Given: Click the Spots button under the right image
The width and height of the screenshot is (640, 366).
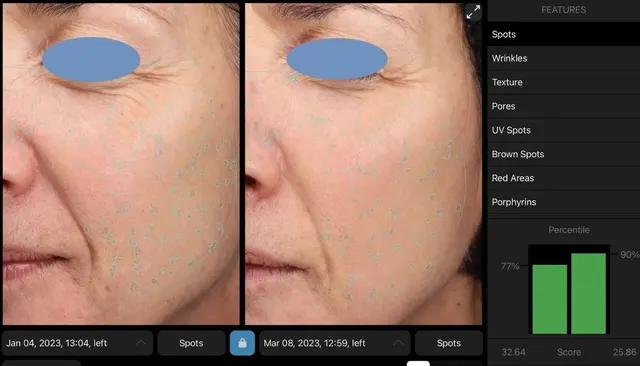Looking at the screenshot, I should point(449,343).
